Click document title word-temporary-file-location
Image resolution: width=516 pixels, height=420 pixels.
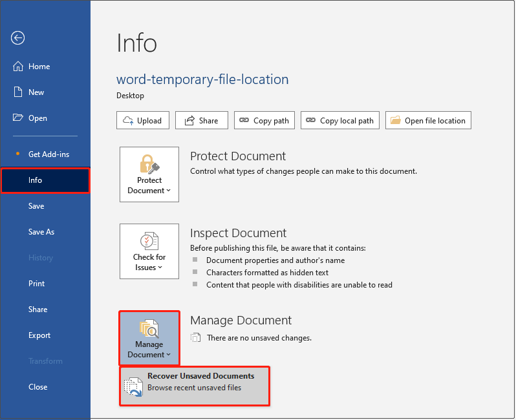[202, 79]
